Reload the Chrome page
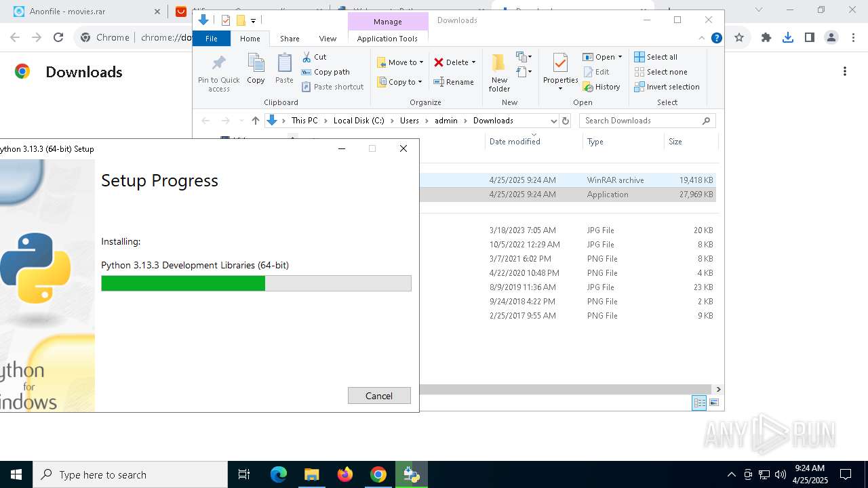868x488 pixels. tap(58, 38)
